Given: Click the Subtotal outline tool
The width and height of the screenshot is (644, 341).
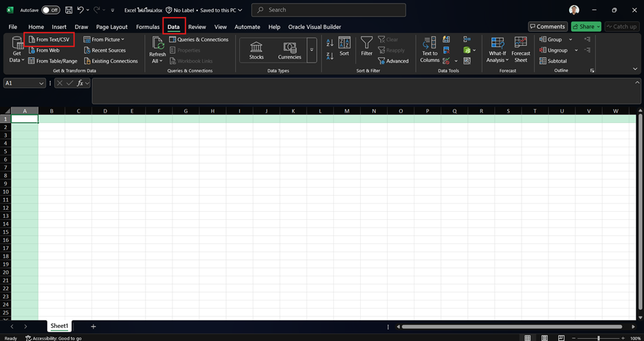Looking at the screenshot, I should click(x=553, y=61).
